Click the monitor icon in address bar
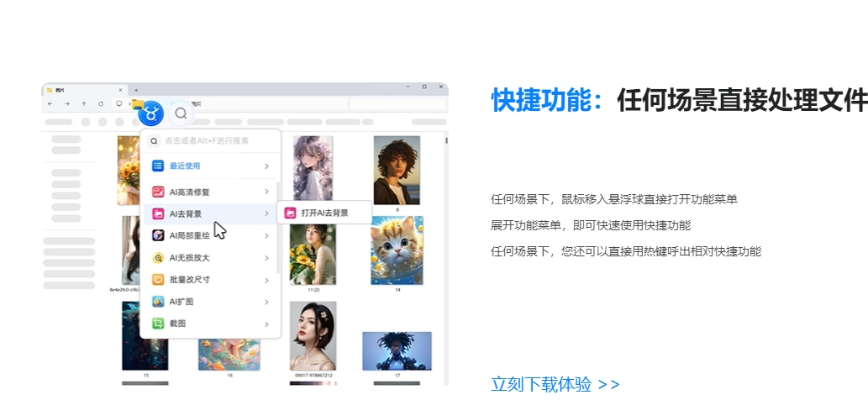This screenshot has width=868, height=416. point(118,103)
